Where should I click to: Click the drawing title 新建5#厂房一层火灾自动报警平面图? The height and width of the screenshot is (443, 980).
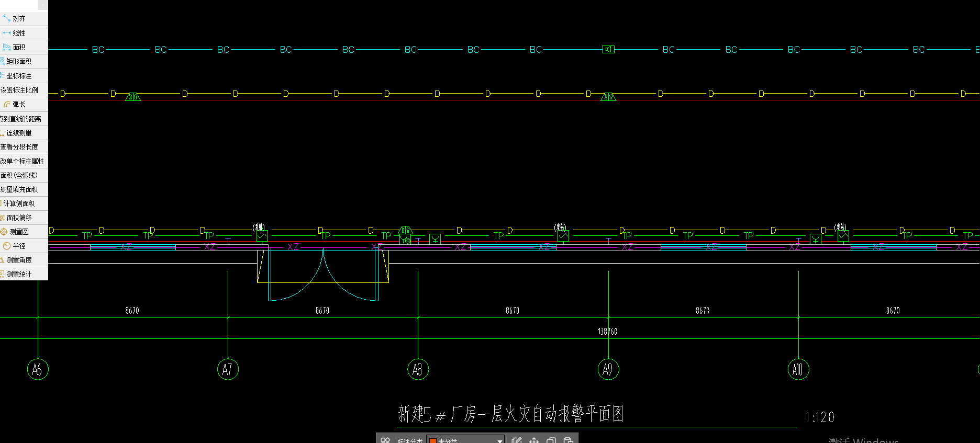click(511, 414)
